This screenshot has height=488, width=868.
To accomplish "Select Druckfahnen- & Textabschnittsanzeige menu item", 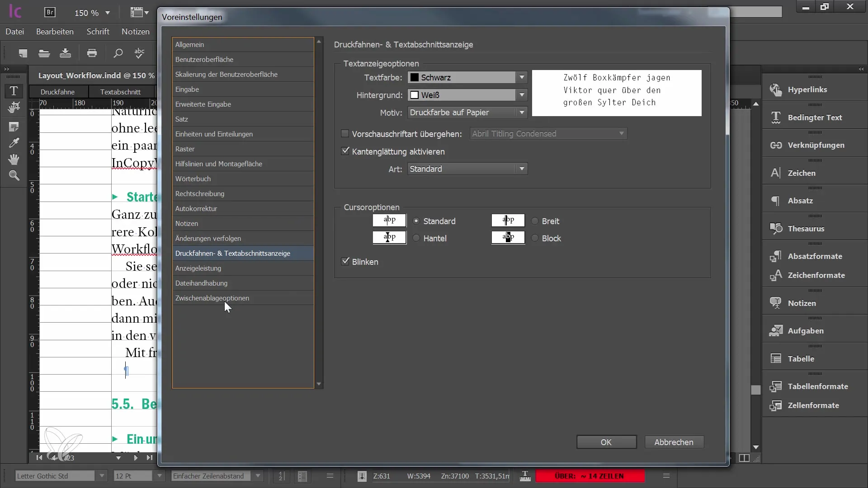I will 232,253.
